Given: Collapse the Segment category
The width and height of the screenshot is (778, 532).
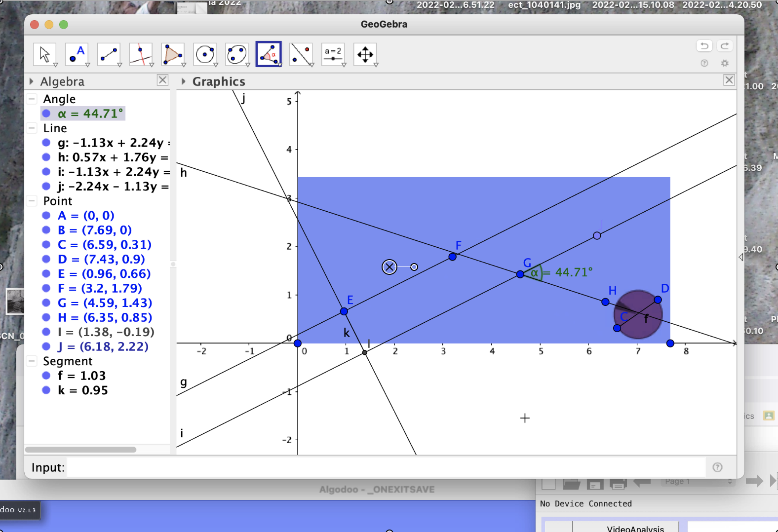Looking at the screenshot, I should (x=32, y=361).
